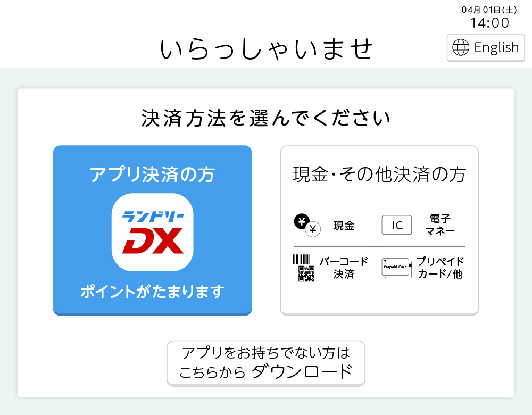Click the 14:00 clock display
Screen dimensions: 532x415
coord(489,23)
